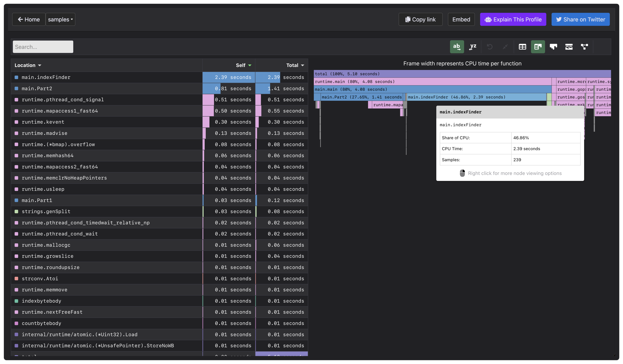
Task: Select runtime.mapaccess2_fast64 row
Action: 159,167
